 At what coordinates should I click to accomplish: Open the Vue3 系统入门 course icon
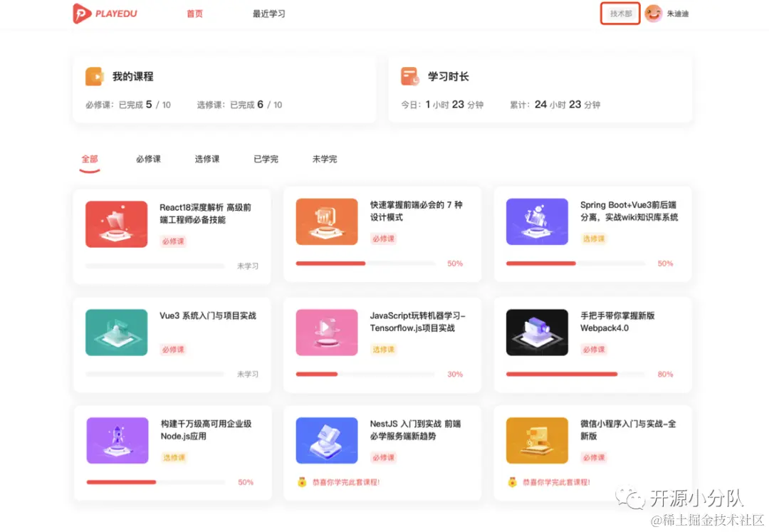(116, 332)
